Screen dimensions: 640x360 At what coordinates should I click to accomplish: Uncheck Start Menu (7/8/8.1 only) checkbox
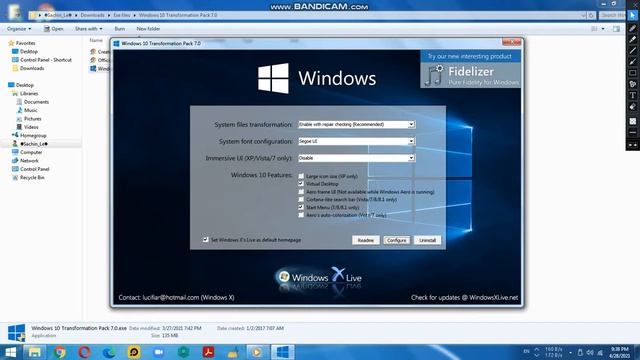[301, 207]
